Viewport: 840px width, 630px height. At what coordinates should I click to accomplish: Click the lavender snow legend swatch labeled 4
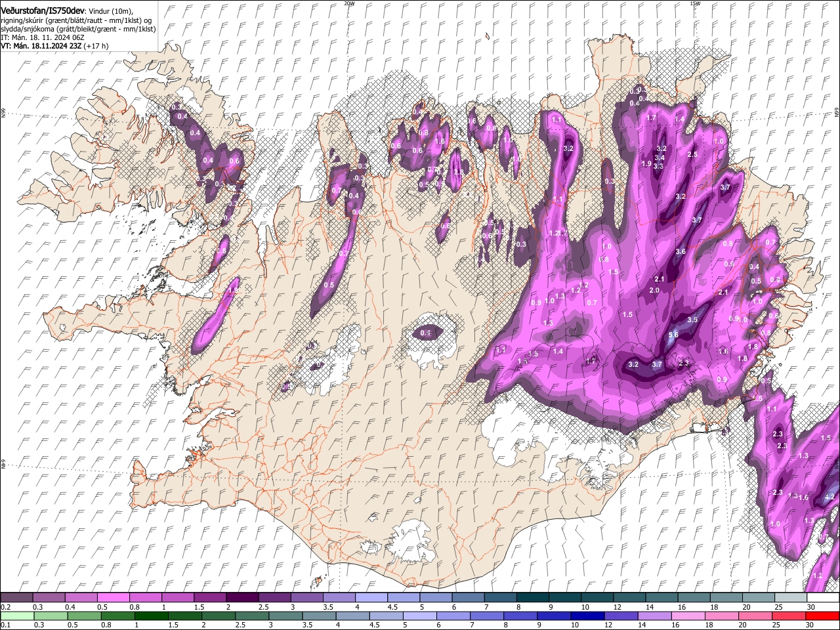coord(370,598)
